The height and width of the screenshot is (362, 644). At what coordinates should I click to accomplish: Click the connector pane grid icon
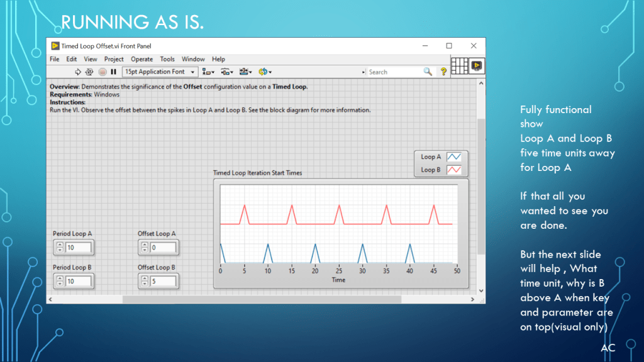pos(460,65)
